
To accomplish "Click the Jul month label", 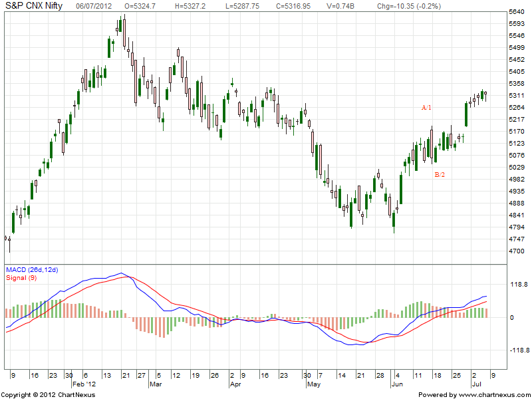I will [476, 384].
